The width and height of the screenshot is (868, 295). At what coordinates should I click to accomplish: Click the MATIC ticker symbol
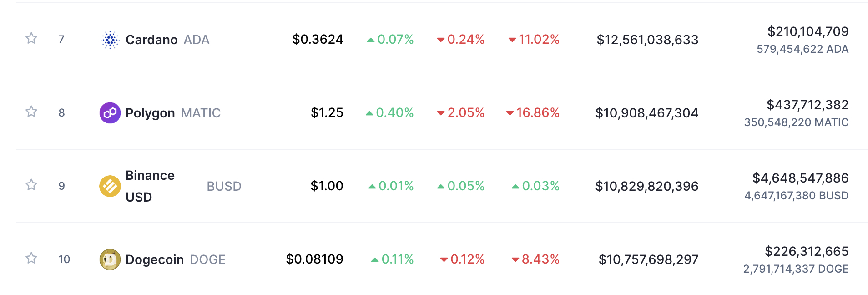tap(201, 113)
